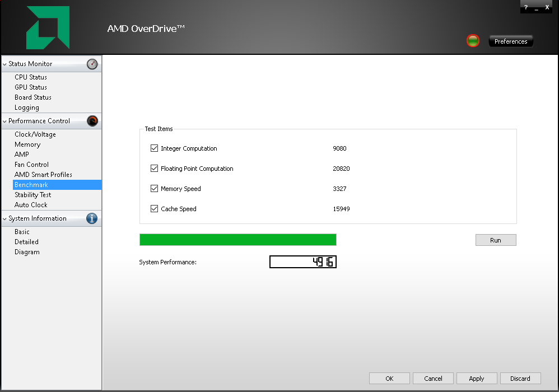
Task: Uncheck Integer Computation test
Action: (155, 148)
